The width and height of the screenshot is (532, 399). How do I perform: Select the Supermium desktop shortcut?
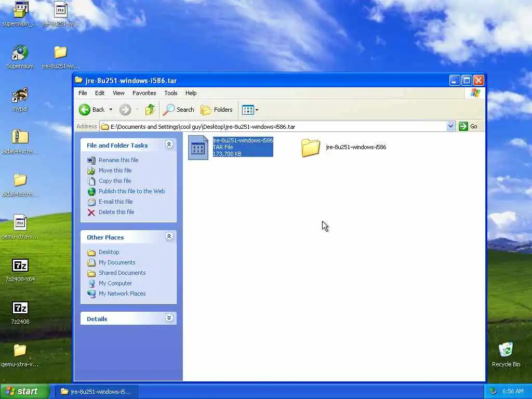click(x=20, y=57)
